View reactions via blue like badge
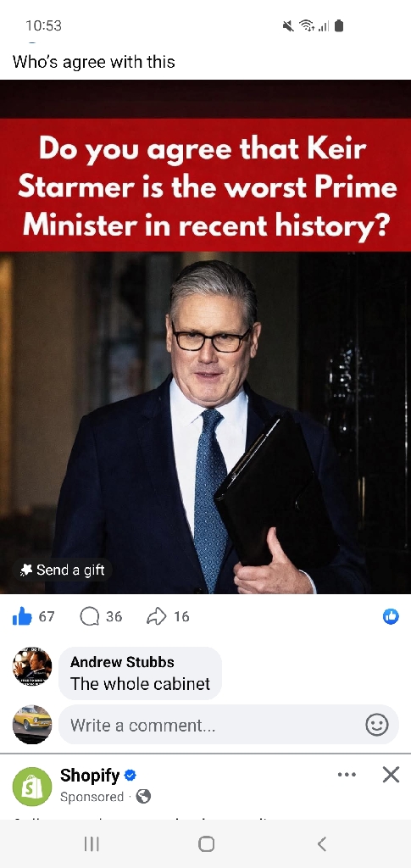The height and width of the screenshot is (868, 411). click(392, 616)
